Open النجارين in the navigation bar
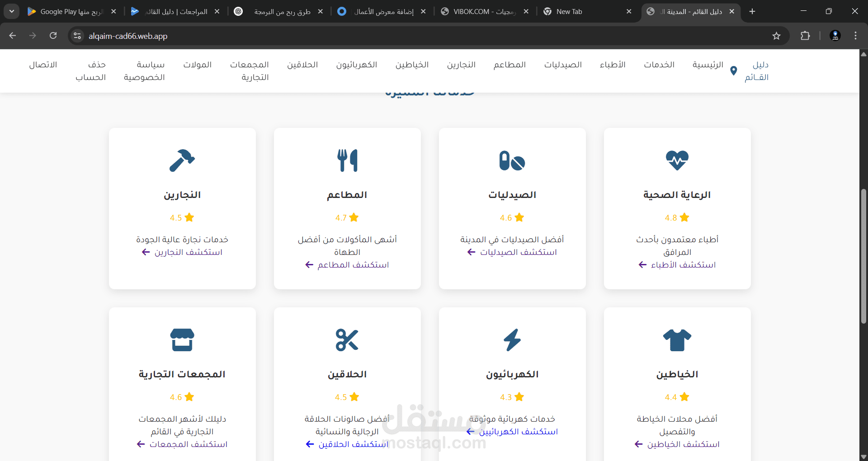 click(x=461, y=65)
